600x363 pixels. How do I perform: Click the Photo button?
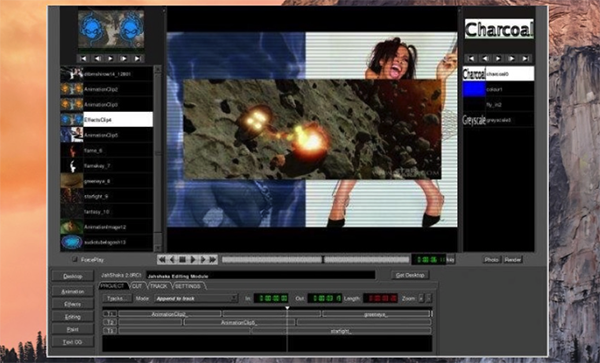tap(491, 260)
